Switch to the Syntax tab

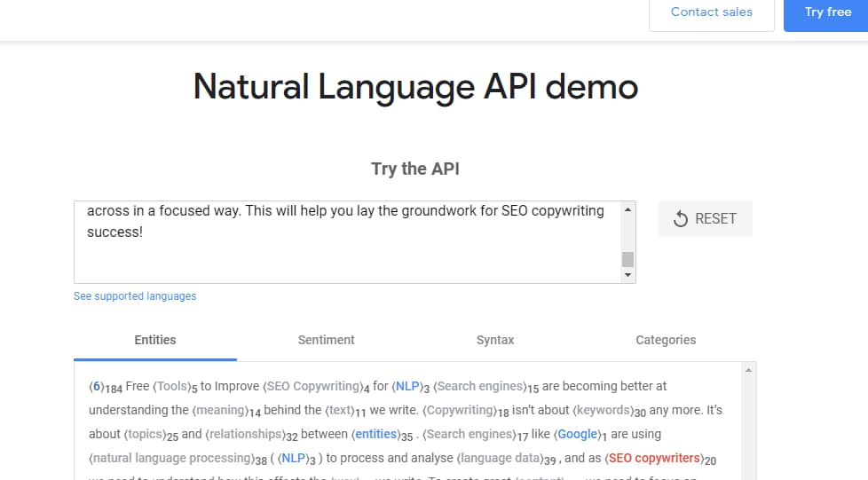tap(495, 340)
